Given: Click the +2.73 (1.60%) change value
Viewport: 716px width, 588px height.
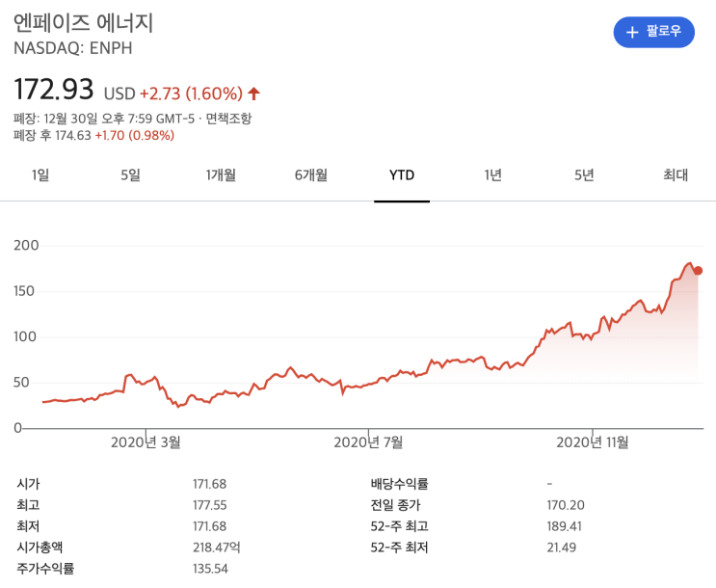Looking at the screenshot, I should 191,94.
